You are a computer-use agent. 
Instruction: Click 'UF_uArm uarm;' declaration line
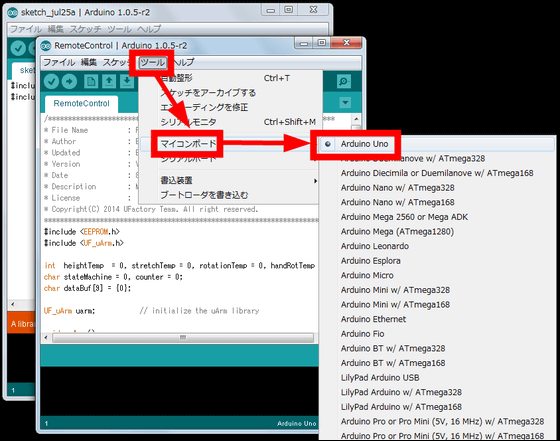(69, 311)
